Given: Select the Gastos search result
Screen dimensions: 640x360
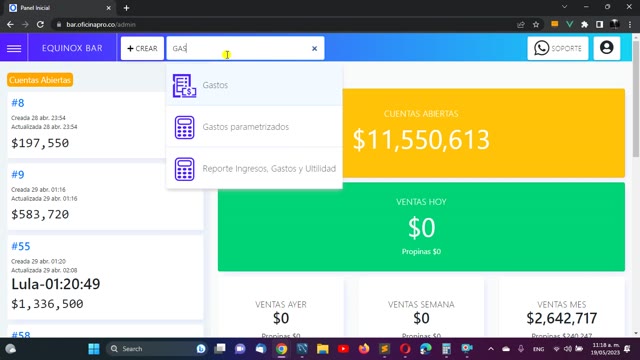Looking at the screenshot, I should pyautogui.click(x=254, y=85).
